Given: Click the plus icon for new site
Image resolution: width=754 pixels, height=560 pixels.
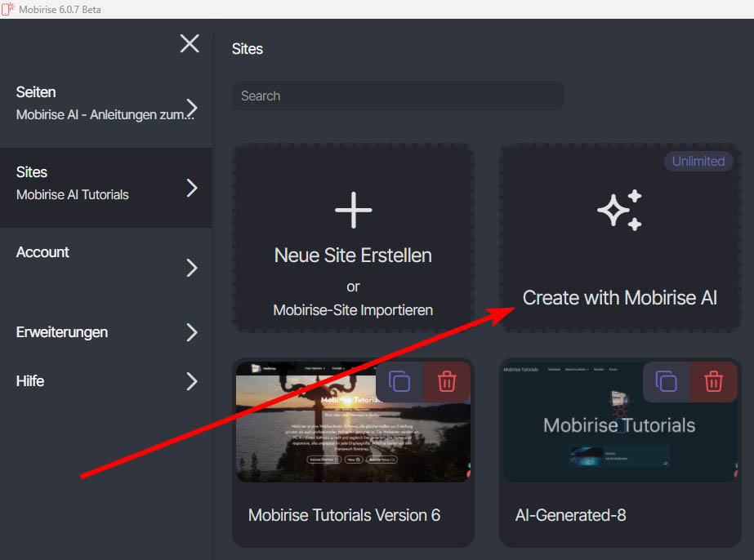Looking at the screenshot, I should coord(353,210).
